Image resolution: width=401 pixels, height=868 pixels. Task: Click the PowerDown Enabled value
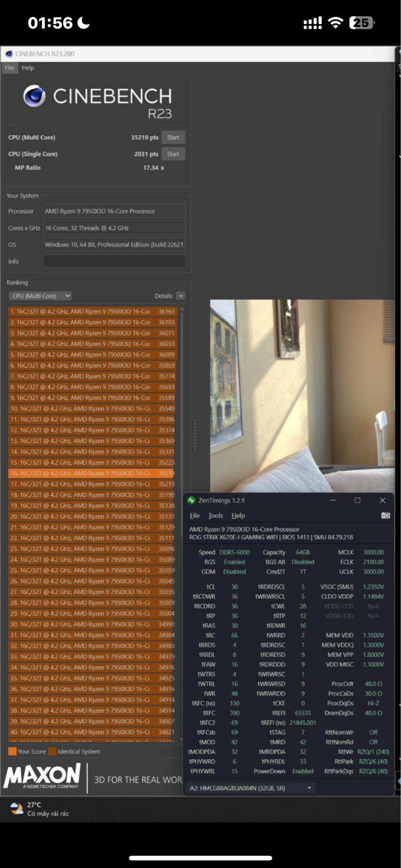pos(303,771)
